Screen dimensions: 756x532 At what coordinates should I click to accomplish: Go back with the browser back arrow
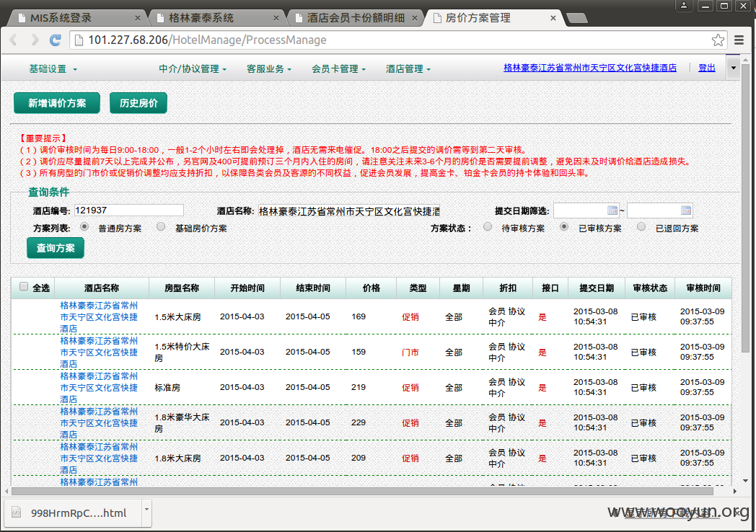click(14, 40)
